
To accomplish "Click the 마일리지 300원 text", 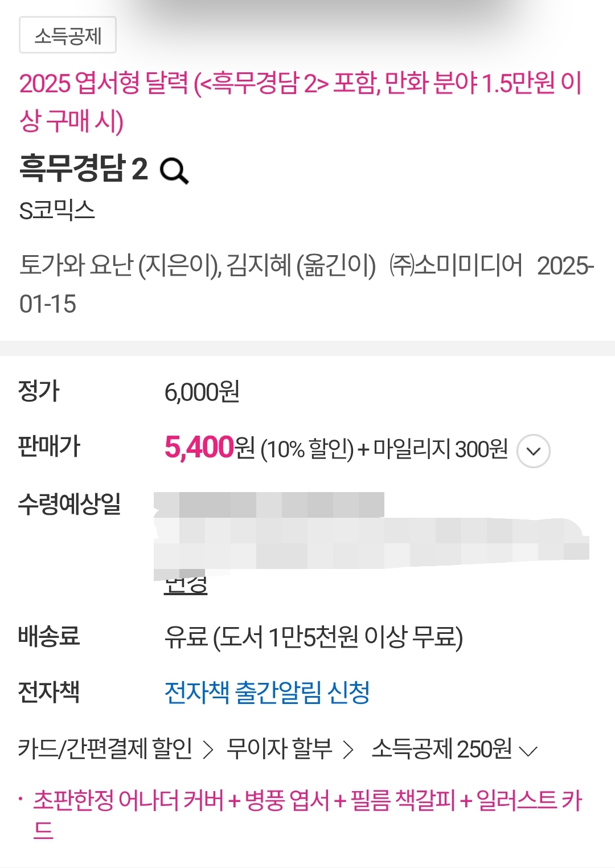I will coord(440,449).
